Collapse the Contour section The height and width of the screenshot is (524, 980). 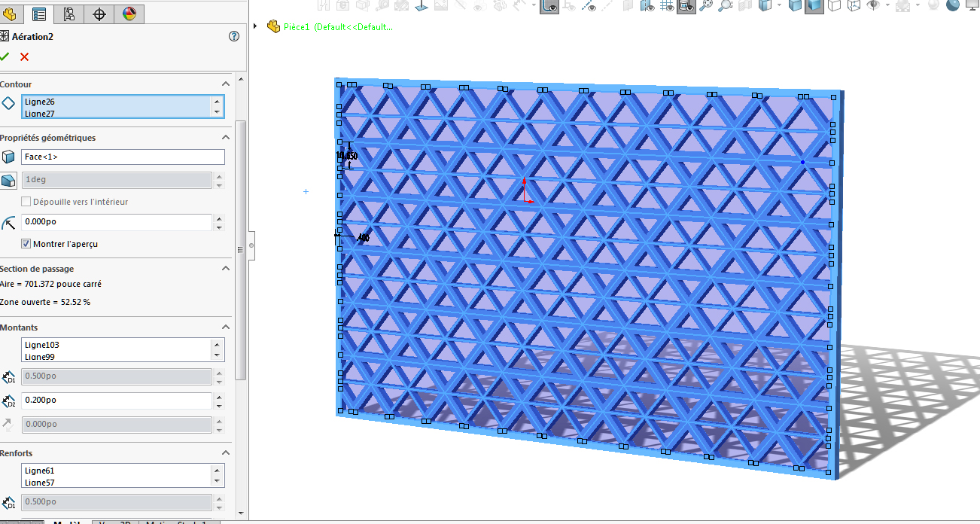(x=226, y=84)
